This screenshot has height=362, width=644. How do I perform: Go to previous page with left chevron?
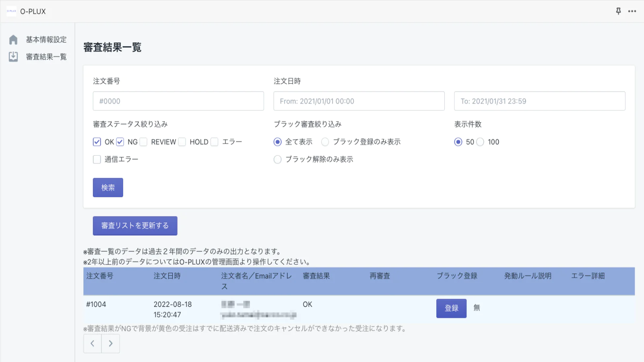click(x=92, y=343)
